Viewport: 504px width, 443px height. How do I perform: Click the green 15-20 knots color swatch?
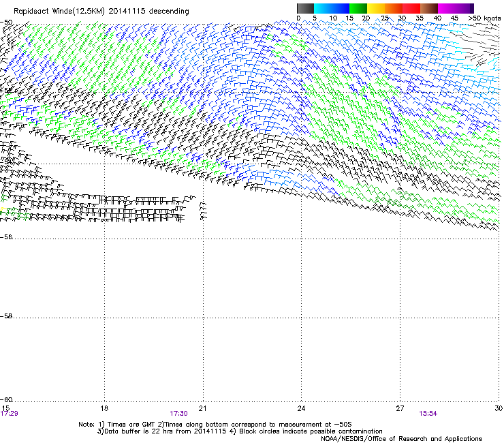[x=358, y=8]
